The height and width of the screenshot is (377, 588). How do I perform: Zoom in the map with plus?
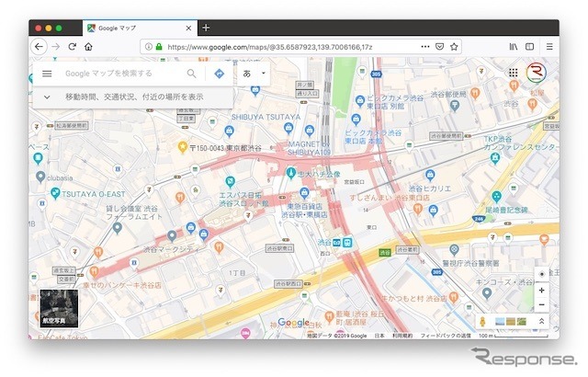pos(541,291)
